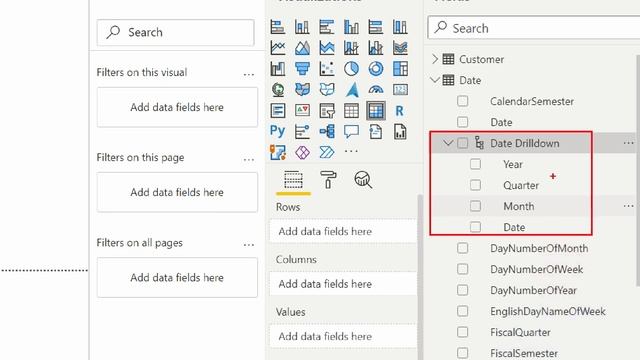The height and width of the screenshot is (360, 640).
Task: Collapse the Date Drilldown hierarchy
Action: pyautogui.click(x=448, y=143)
